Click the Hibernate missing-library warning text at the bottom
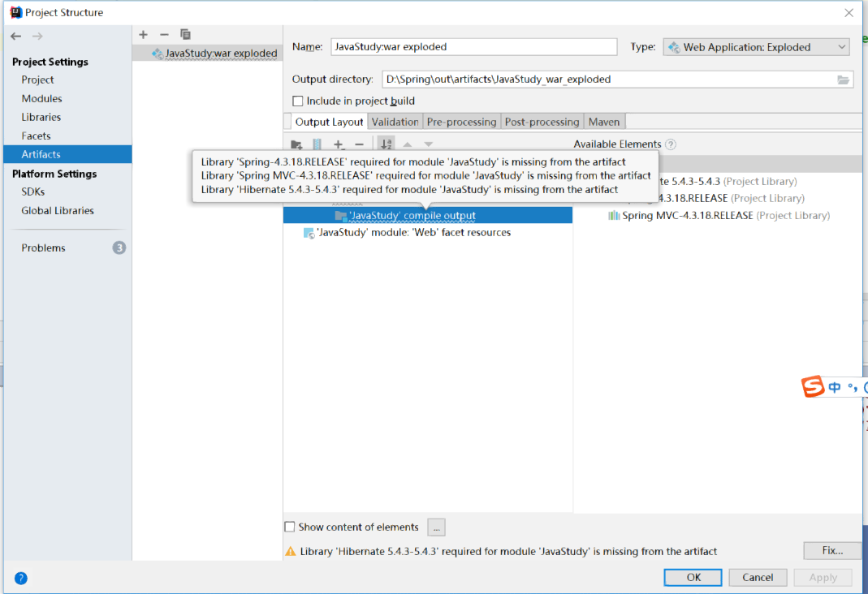 tap(508, 552)
